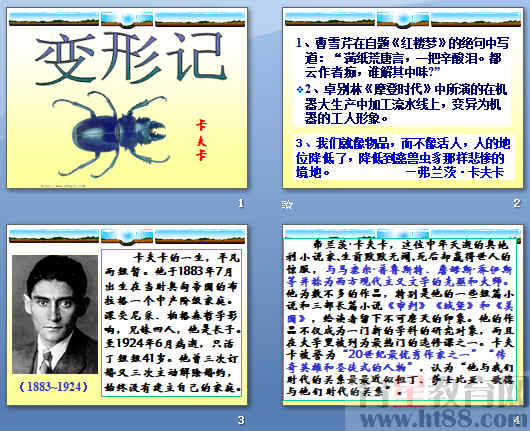
Task: Click the blue Kafka quote box on slide 2
Action: coord(404,158)
